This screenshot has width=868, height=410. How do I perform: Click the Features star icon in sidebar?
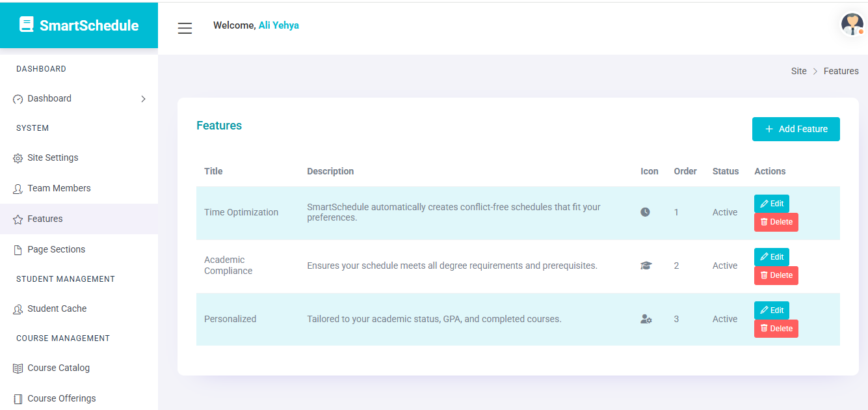(18, 219)
